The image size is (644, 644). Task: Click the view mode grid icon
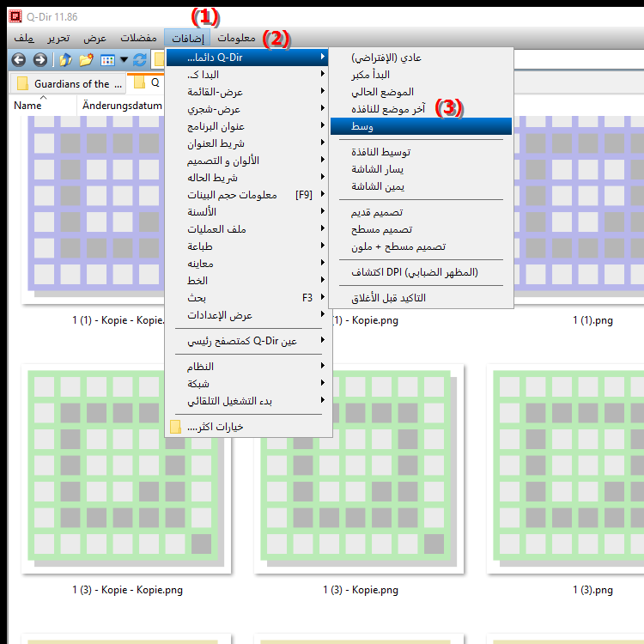coord(107,60)
